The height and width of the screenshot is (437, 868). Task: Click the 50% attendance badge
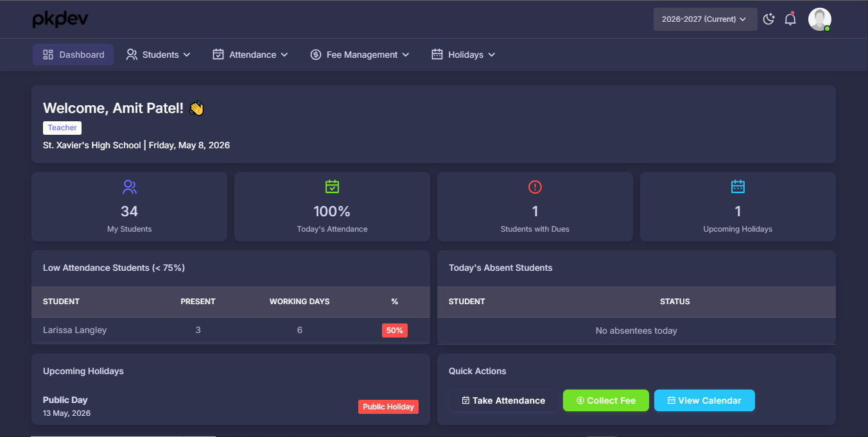(395, 330)
